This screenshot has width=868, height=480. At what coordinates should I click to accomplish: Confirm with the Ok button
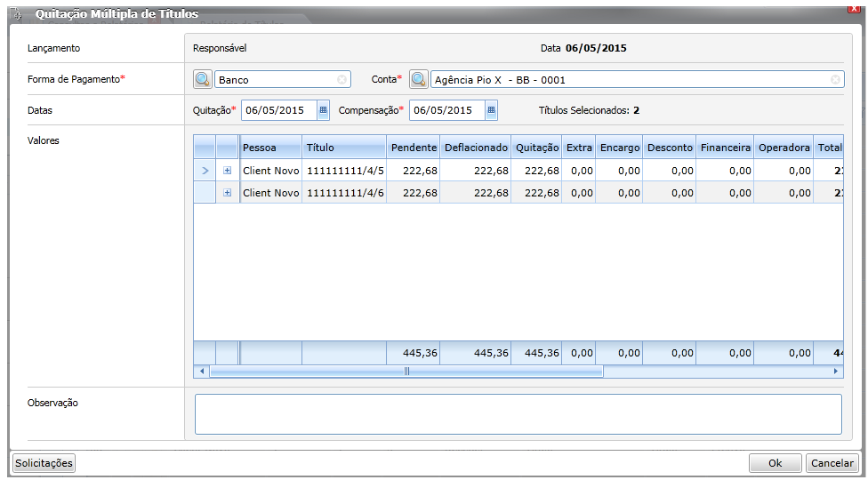[775, 463]
